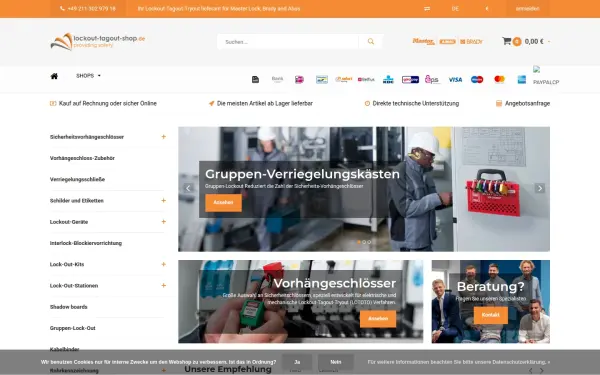Click the Belfius payment icon
Viewport: 600px width, 375px height.
(366, 80)
